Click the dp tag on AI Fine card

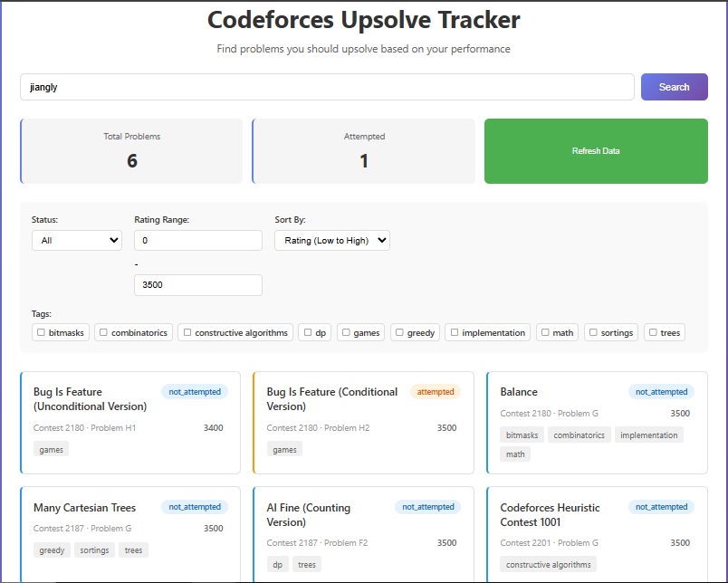[x=278, y=564]
